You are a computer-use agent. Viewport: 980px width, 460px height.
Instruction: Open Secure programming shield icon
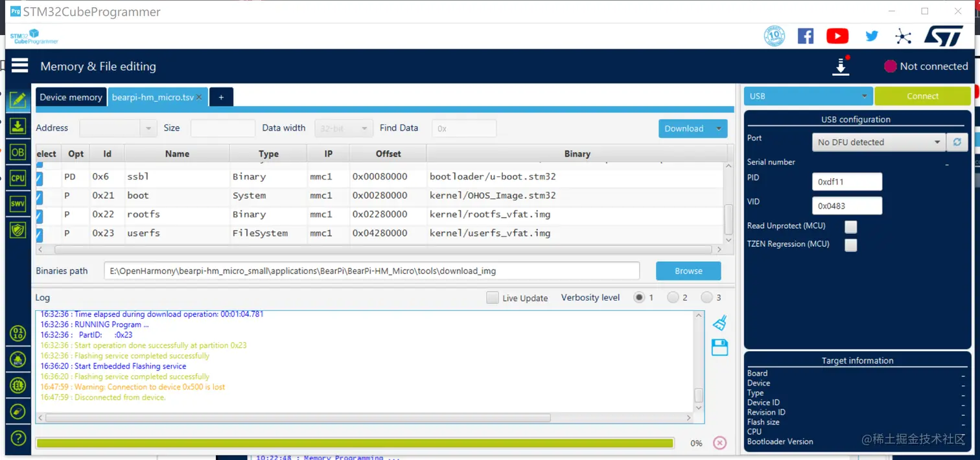coord(17,230)
